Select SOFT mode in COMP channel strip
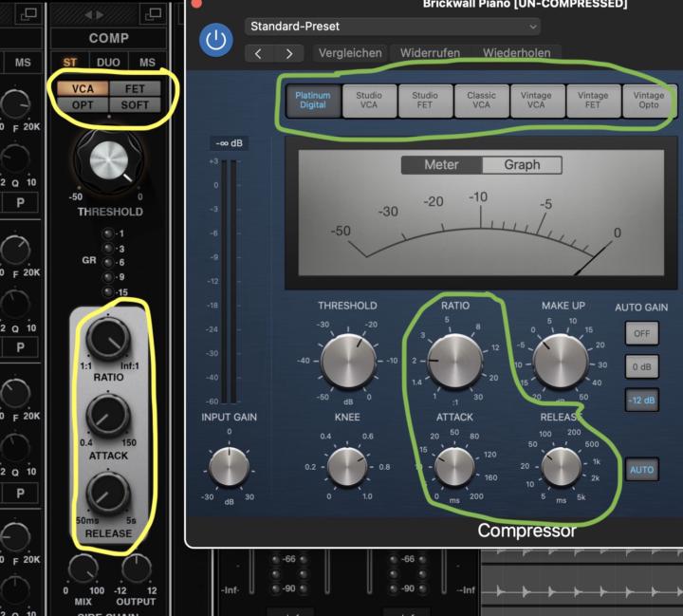 135,105
